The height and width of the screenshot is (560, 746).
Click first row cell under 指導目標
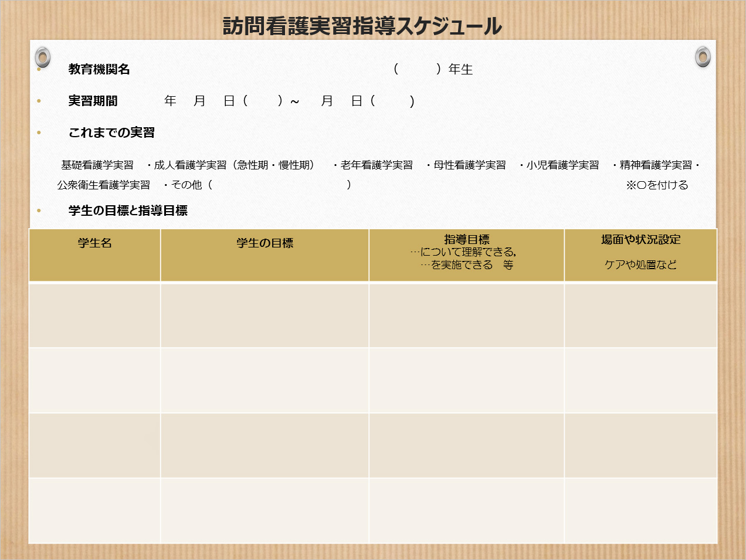coord(467,315)
